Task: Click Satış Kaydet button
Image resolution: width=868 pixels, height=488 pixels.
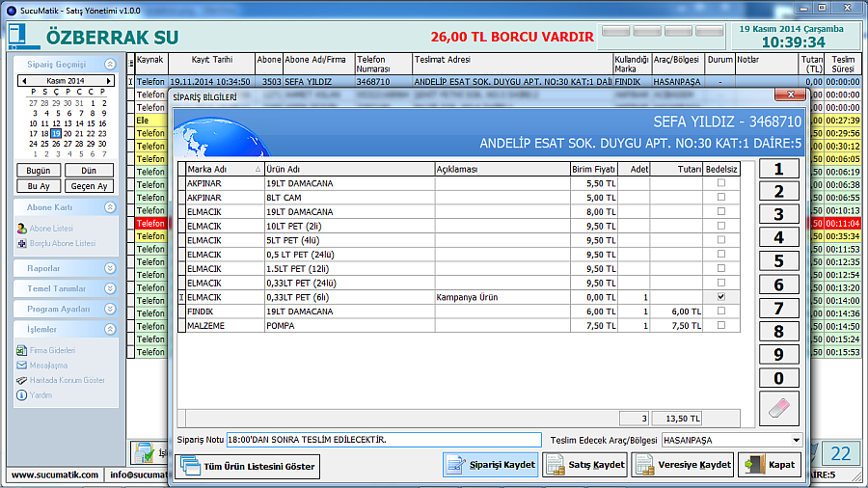Action: [584, 465]
